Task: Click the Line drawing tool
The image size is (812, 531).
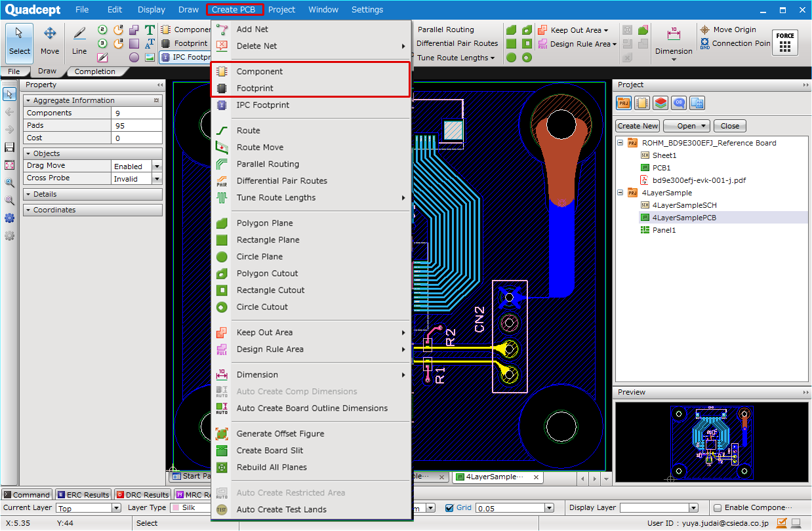Action: (79, 41)
